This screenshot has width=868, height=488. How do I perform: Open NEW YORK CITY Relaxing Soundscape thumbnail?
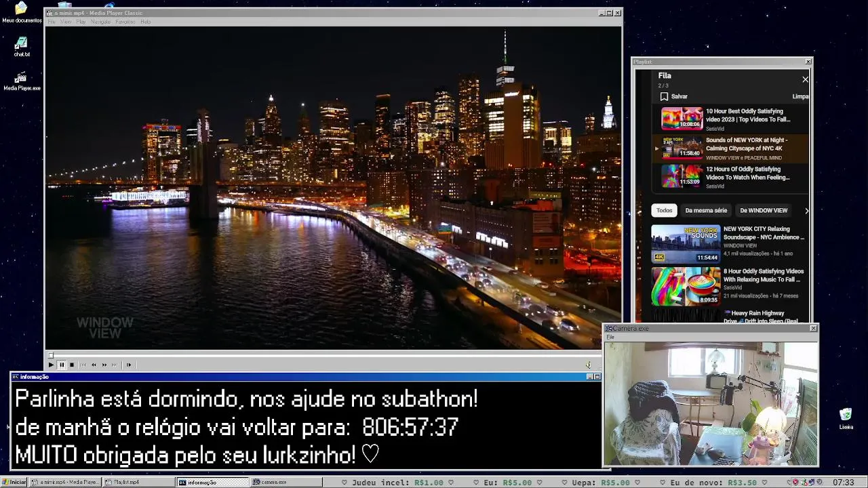coord(686,244)
